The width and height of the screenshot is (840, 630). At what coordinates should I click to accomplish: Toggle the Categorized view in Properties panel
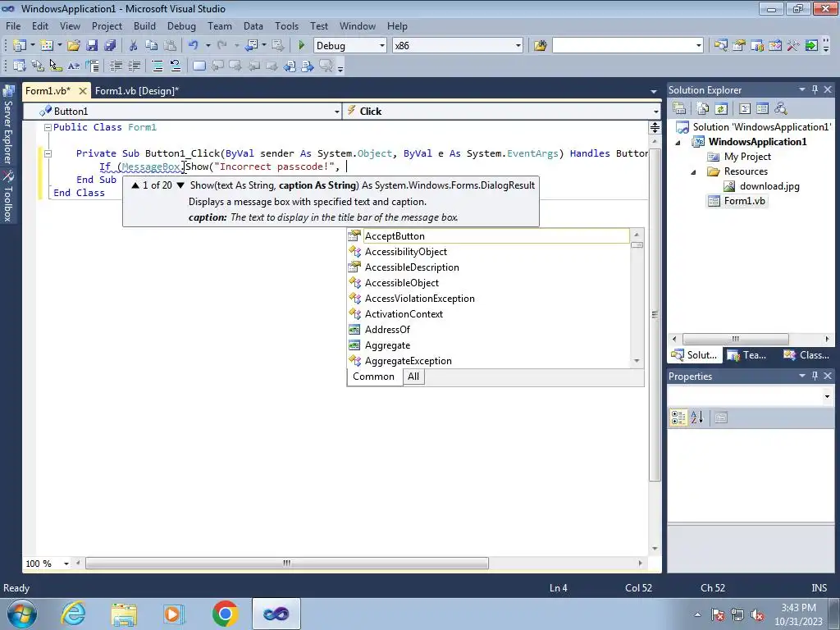[x=678, y=418]
